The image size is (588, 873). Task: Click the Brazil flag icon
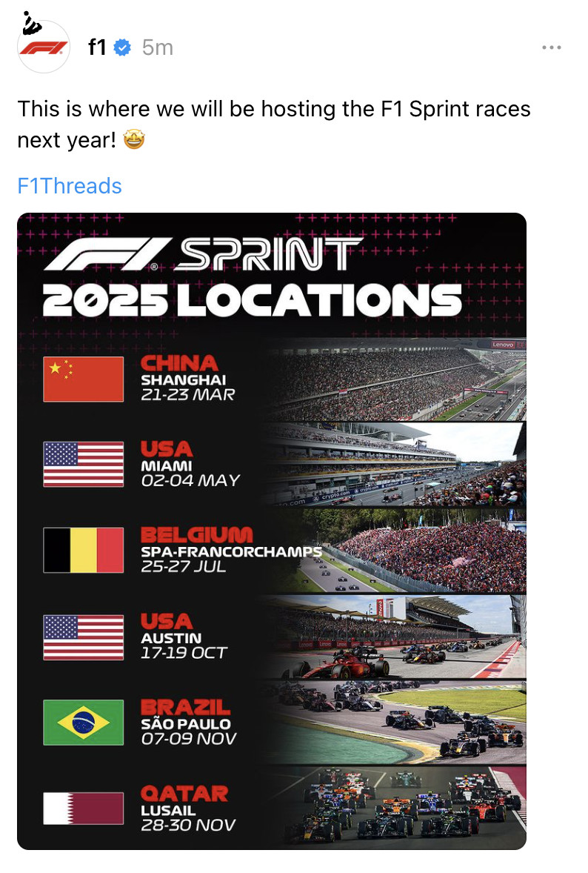tap(84, 722)
